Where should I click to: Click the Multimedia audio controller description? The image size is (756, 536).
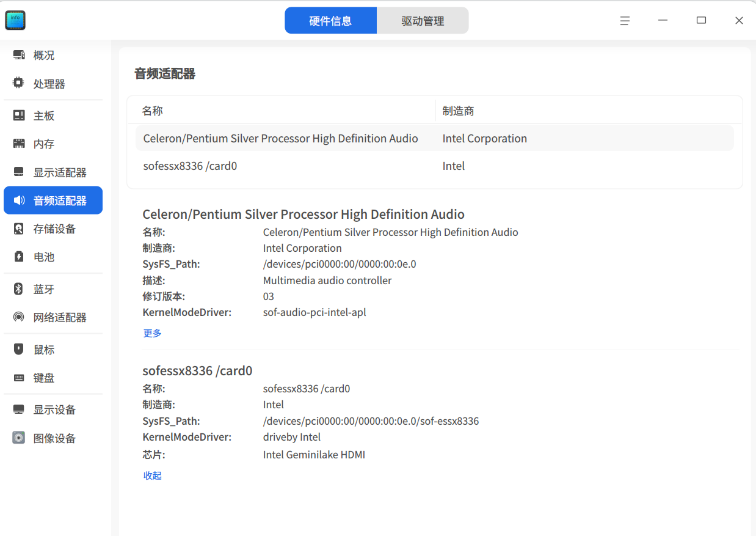[x=327, y=281]
